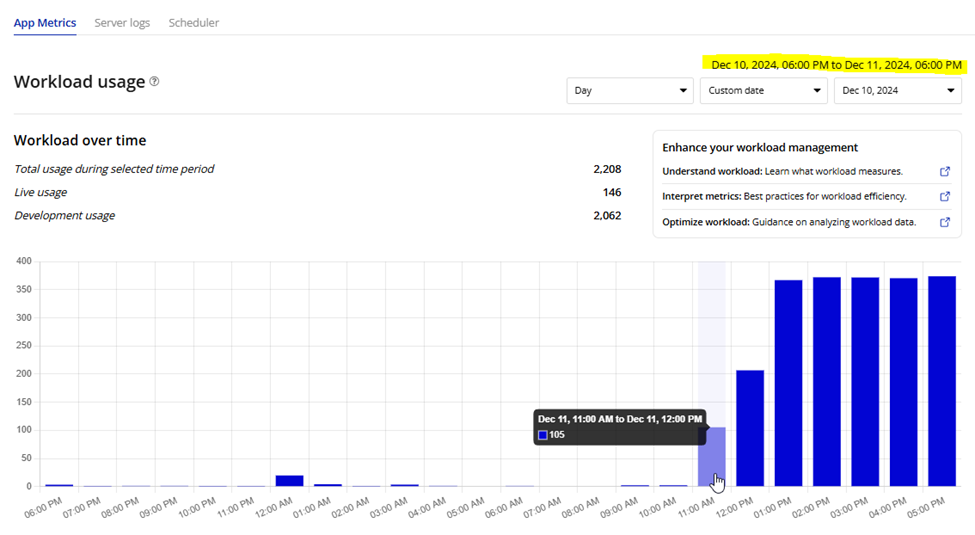This screenshot has width=975, height=535.
Task: Open external link icon for Interpret metrics
Action: click(945, 197)
